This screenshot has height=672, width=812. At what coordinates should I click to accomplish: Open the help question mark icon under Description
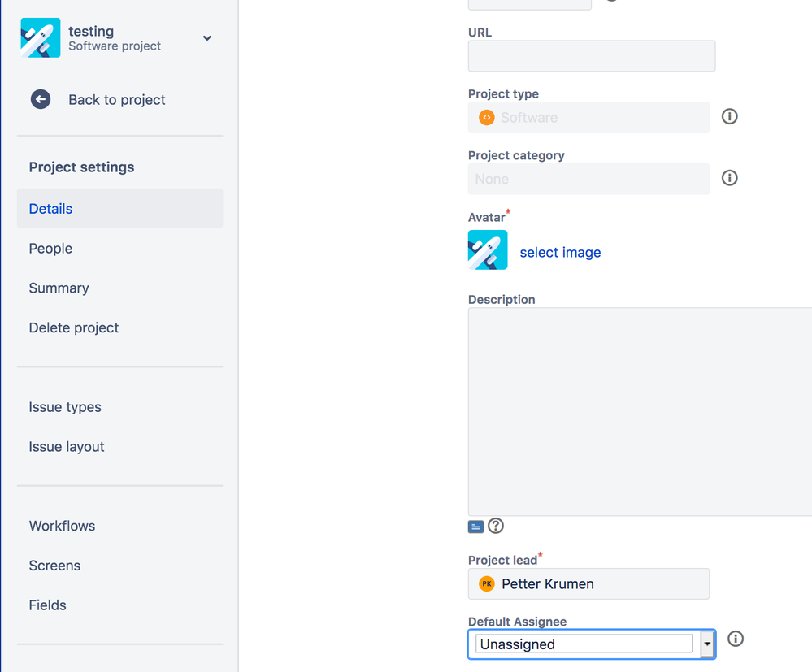pos(496,526)
